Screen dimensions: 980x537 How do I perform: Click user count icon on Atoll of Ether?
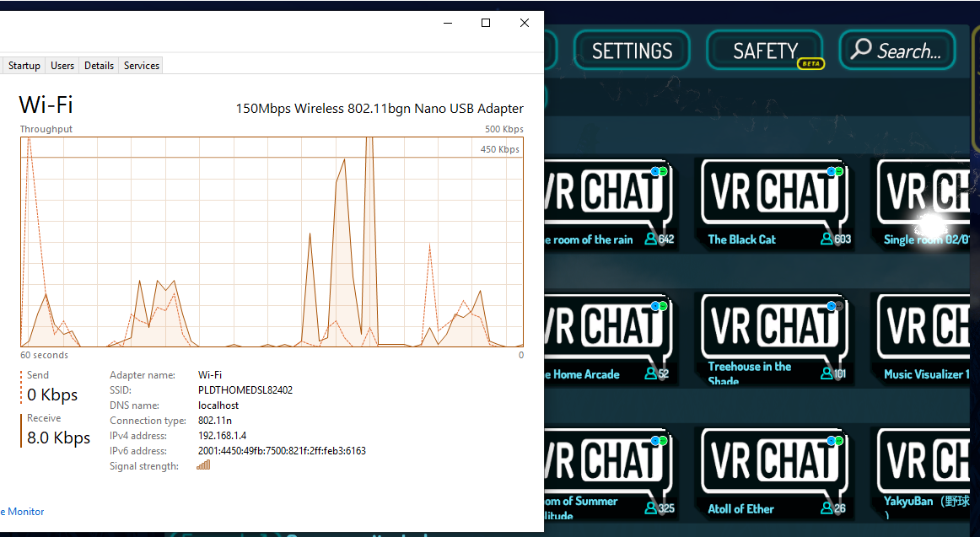coord(827,508)
